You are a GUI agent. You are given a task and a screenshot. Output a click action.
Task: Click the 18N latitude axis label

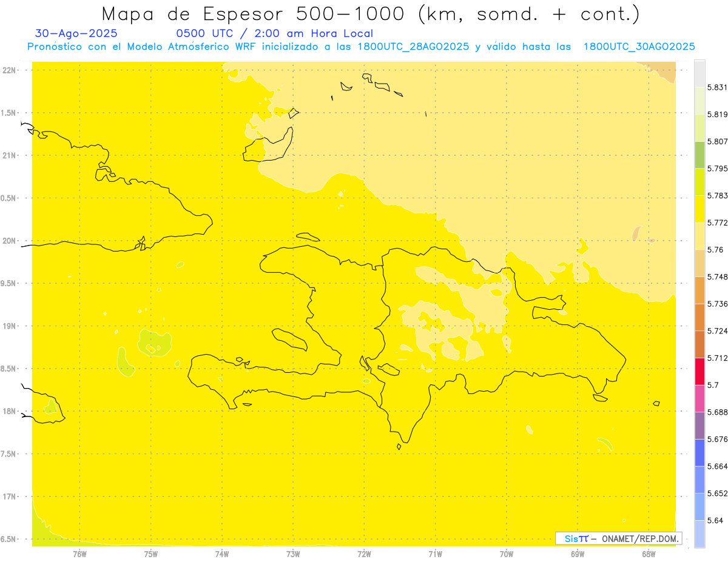[x=10, y=411]
